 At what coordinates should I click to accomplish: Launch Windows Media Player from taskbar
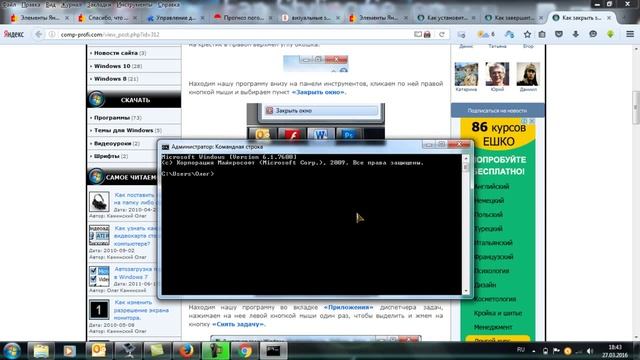(69, 351)
